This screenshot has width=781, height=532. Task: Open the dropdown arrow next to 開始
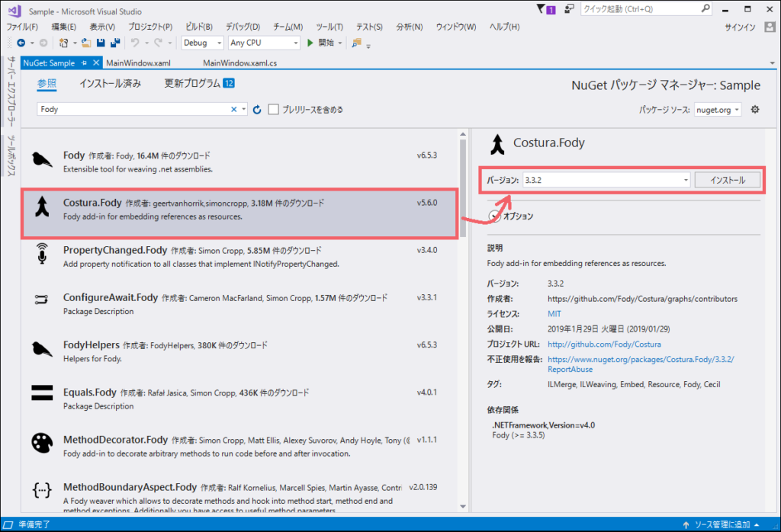[340, 43]
